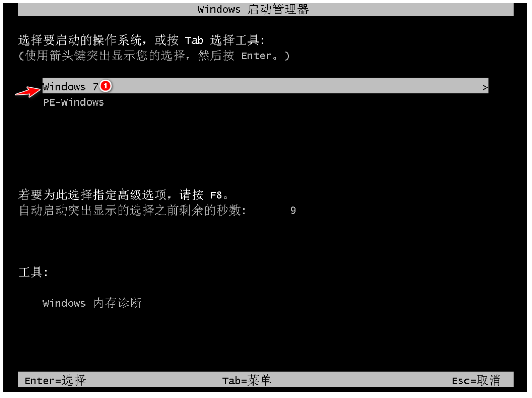This screenshot has width=532, height=398.
Task: Click the countdown number 9
Action: click(293, 211)
